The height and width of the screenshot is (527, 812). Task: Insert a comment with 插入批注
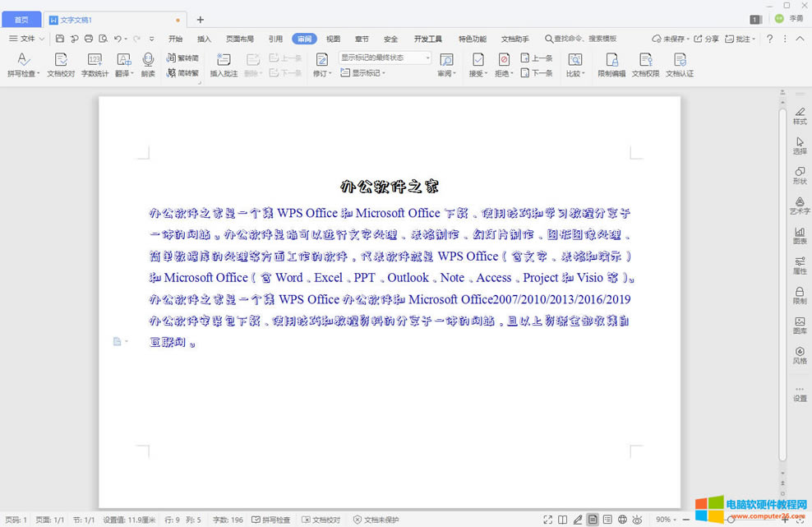click(223, 66)
